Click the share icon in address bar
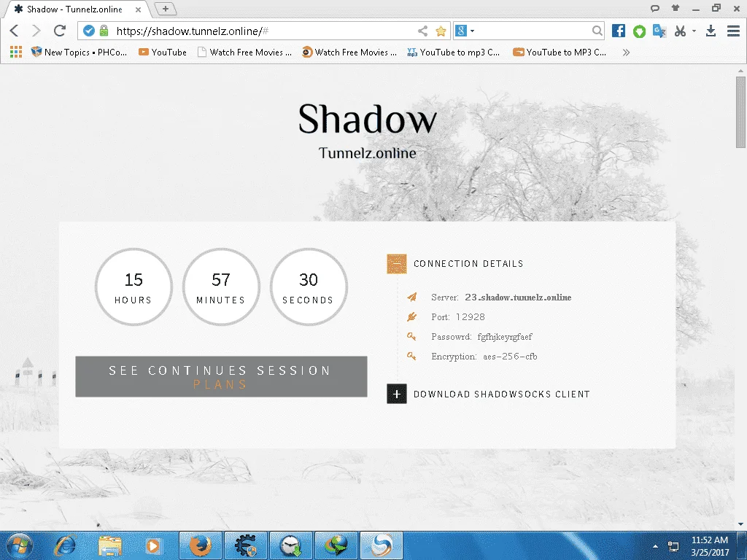The height and width of the screenshot is (560, 747). (422, 31)
